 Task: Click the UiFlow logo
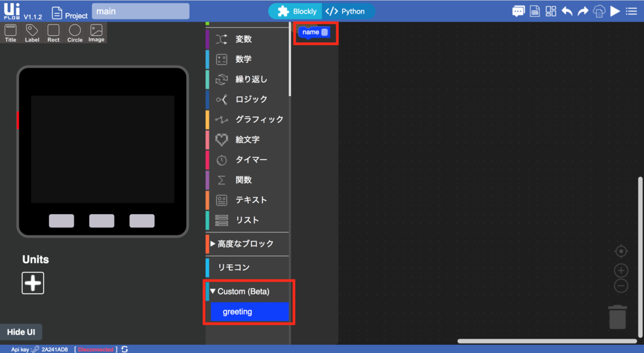coord(11,11)
